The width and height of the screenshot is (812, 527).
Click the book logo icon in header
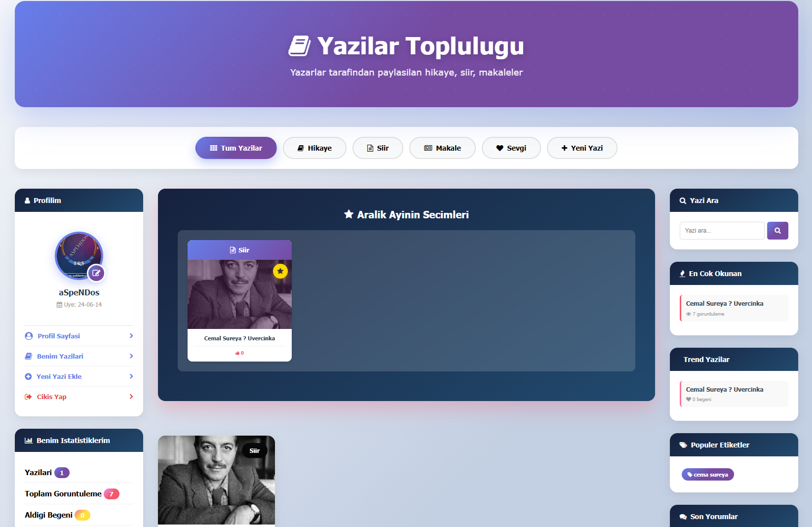click(x=300, y=46)
